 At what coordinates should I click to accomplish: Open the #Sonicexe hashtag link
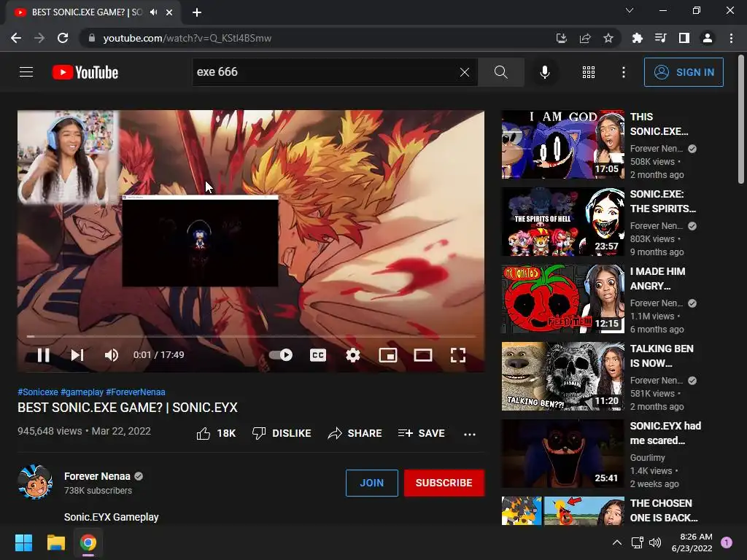coord(38,392)
